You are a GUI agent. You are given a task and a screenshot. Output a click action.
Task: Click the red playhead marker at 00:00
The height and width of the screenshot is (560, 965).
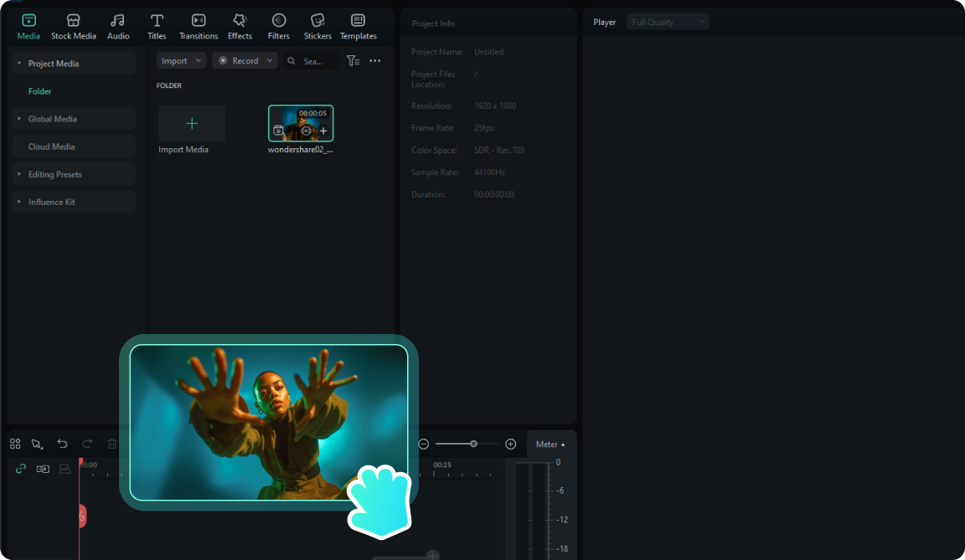pos(80,462)
